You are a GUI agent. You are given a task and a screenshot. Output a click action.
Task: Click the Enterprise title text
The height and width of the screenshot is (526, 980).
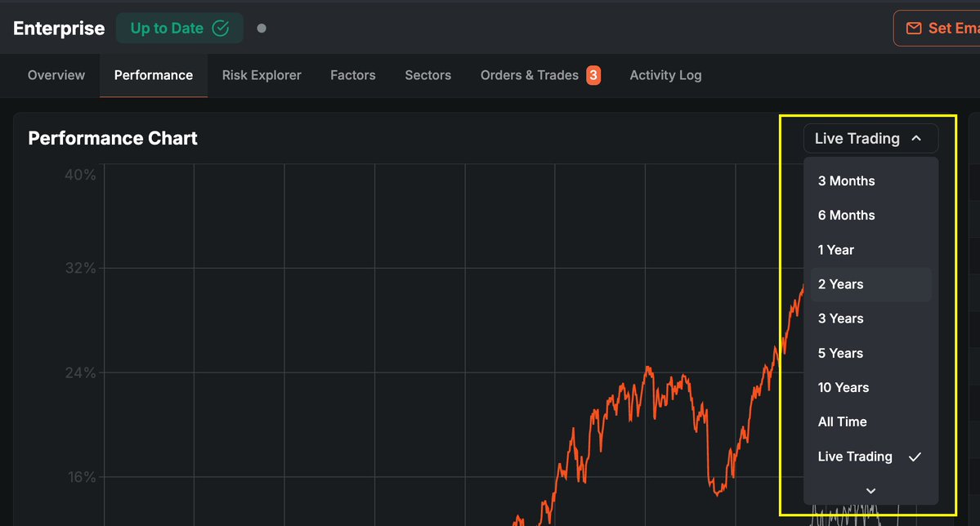(x=59, y=28)
